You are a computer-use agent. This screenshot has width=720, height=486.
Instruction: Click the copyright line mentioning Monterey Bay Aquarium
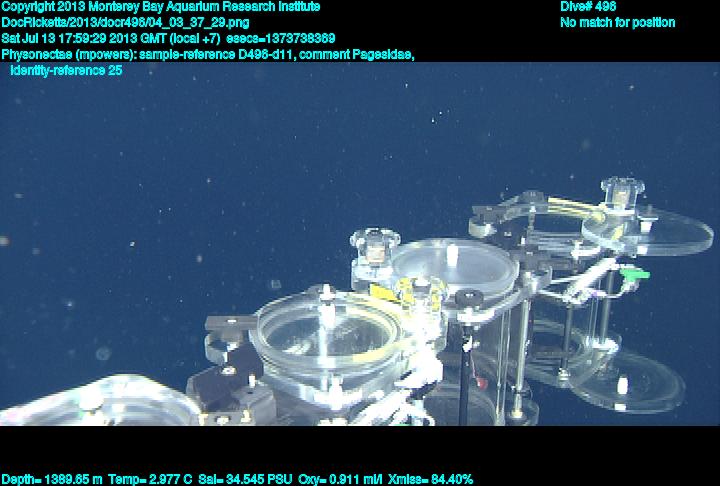[x=161, y=7]
